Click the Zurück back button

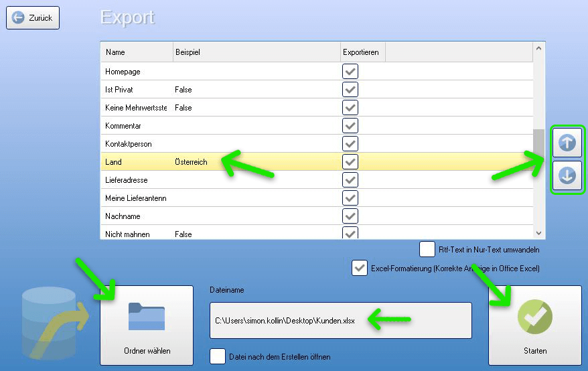(x=33, y=18)
